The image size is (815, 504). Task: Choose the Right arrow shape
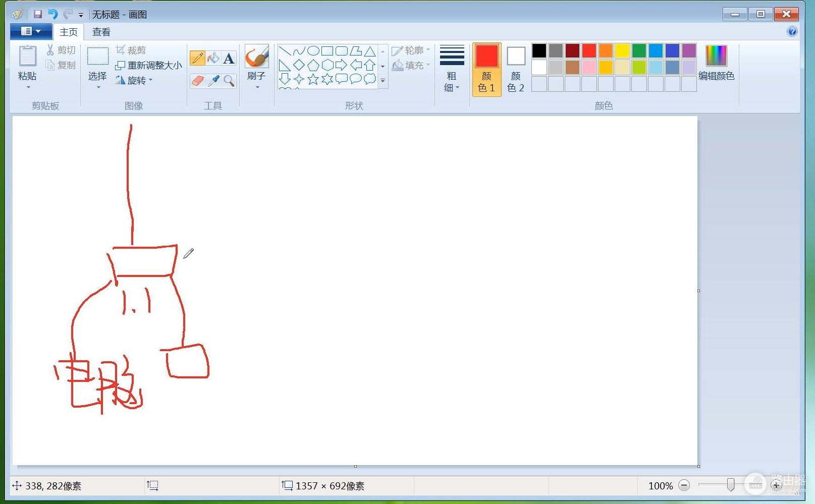point(341,65)
